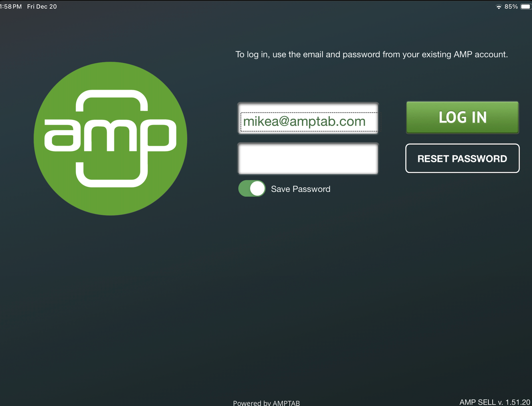Click the RESET PASSWORD button

(x=462, y=158)
